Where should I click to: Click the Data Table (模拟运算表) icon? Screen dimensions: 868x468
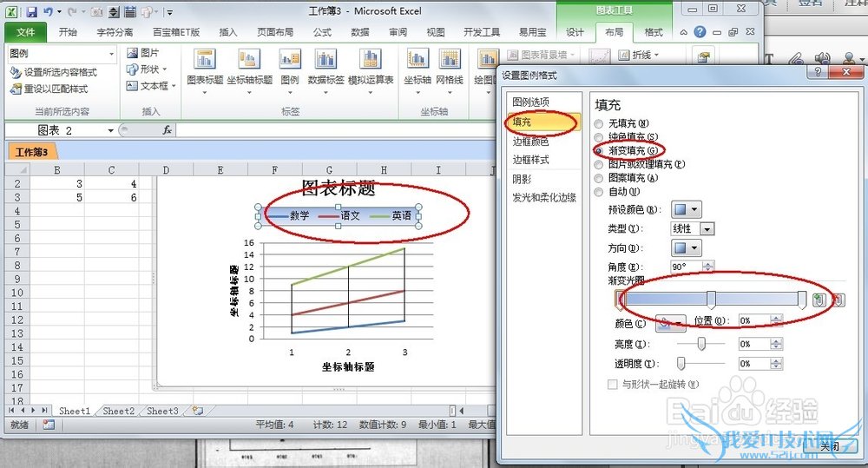pyautogui.click(x=370, y=59)
